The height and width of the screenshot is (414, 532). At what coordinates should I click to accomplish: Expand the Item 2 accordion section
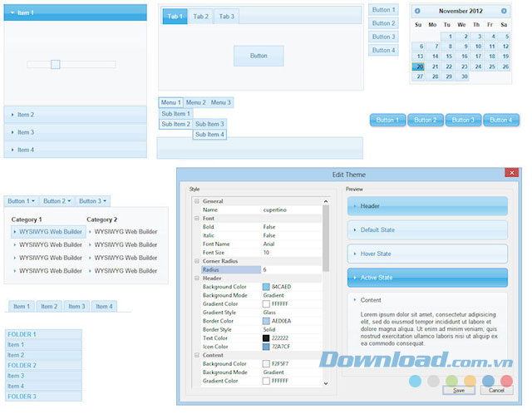(75, 115)
